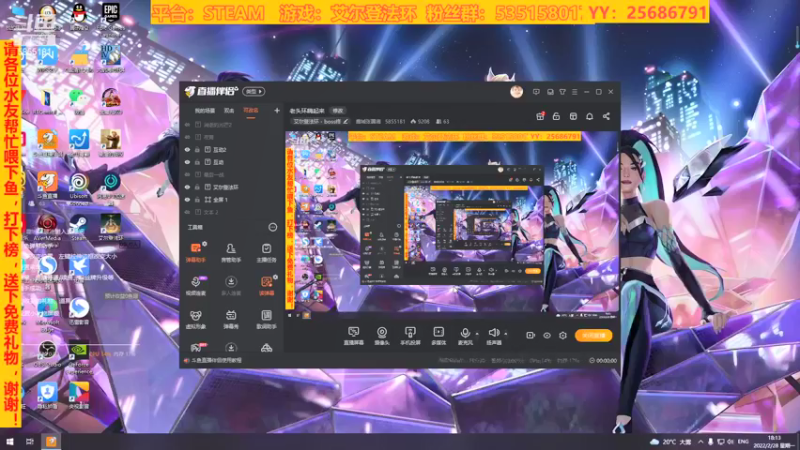
Task: Switch to the active orange scene tab
Action: pos(251,110)
